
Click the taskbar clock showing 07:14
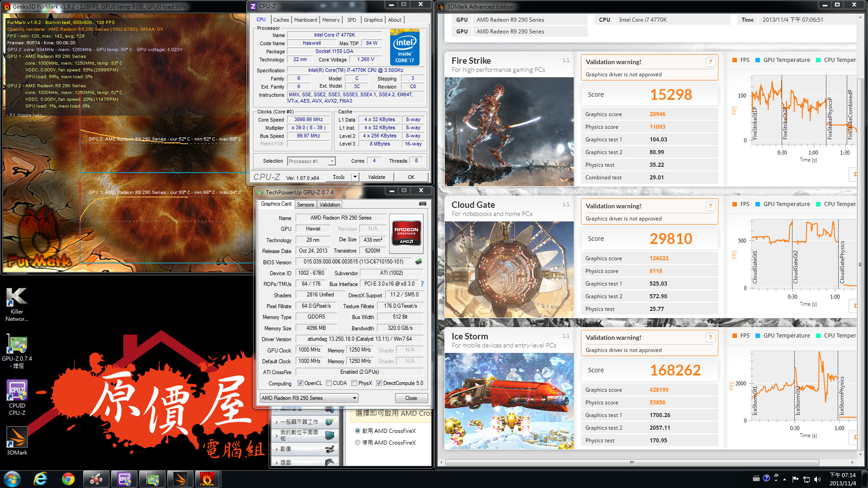(843, 479)
